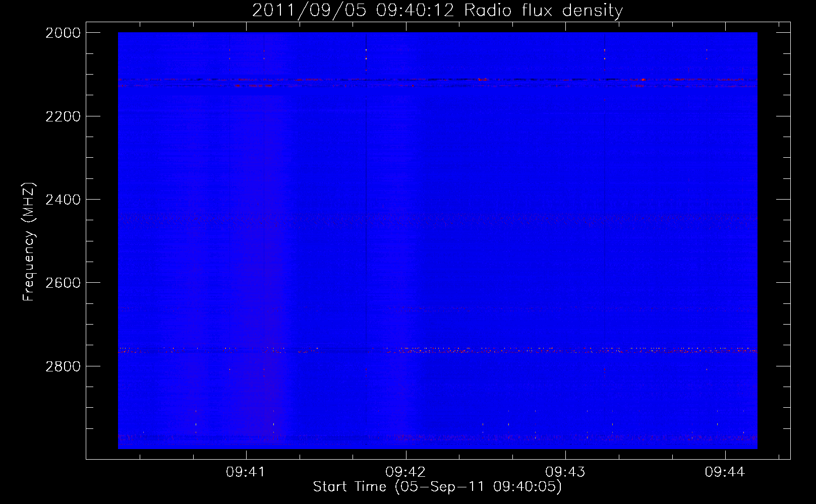Click the 2800 frequency tick label

pos(63,366)
